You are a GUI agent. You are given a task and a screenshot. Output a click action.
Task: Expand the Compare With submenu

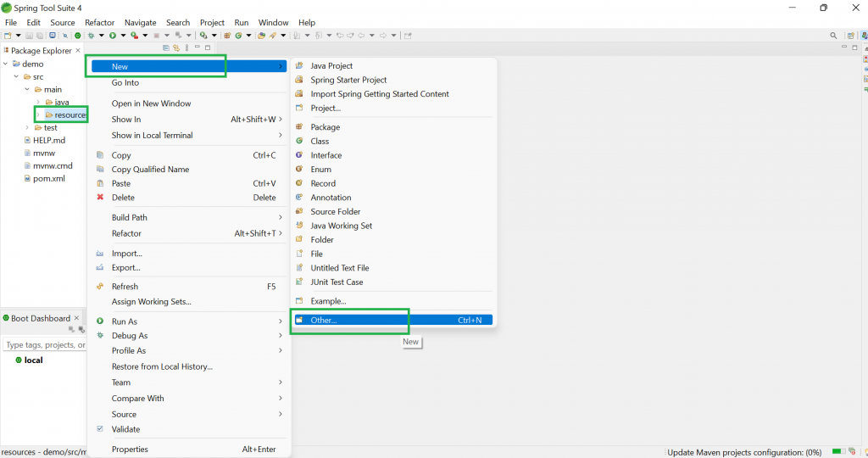click(x=188, y=398)
